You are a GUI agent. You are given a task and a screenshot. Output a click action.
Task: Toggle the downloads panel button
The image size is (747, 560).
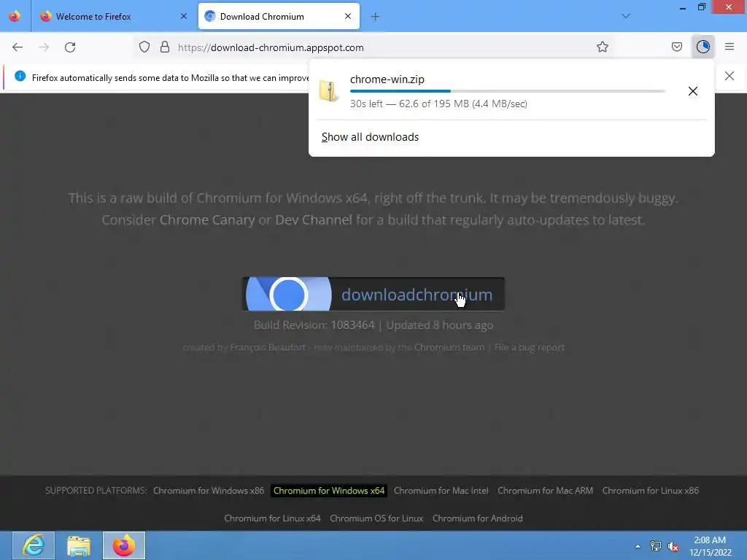click(703, 47)
